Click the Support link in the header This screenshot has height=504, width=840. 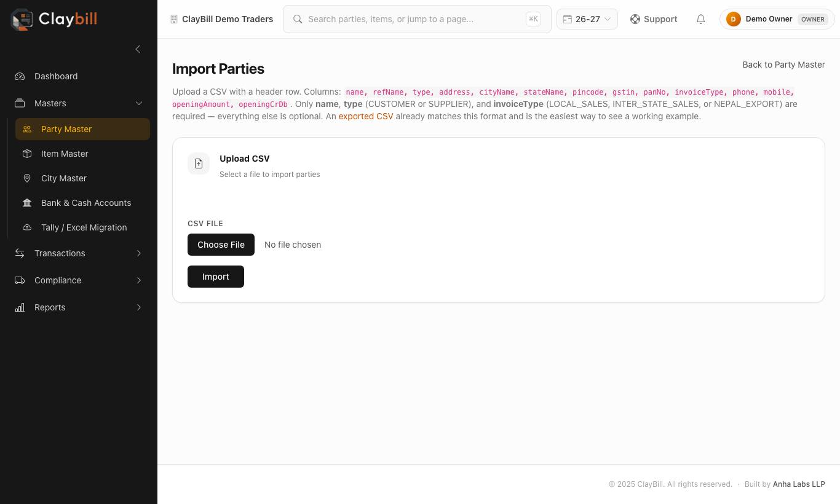point(654,19)
